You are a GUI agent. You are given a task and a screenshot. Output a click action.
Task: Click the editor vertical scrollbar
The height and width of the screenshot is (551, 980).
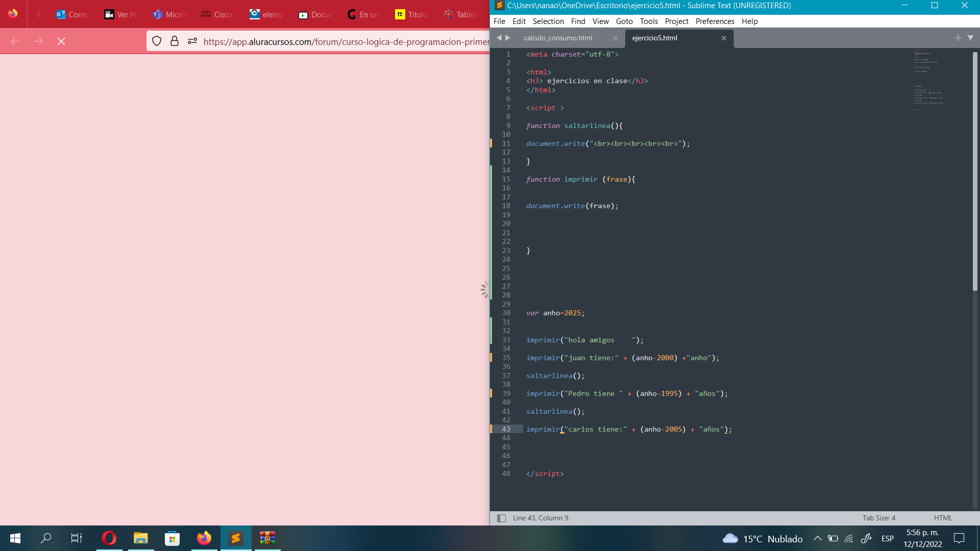pyautogui.click(x=975, y=171)
